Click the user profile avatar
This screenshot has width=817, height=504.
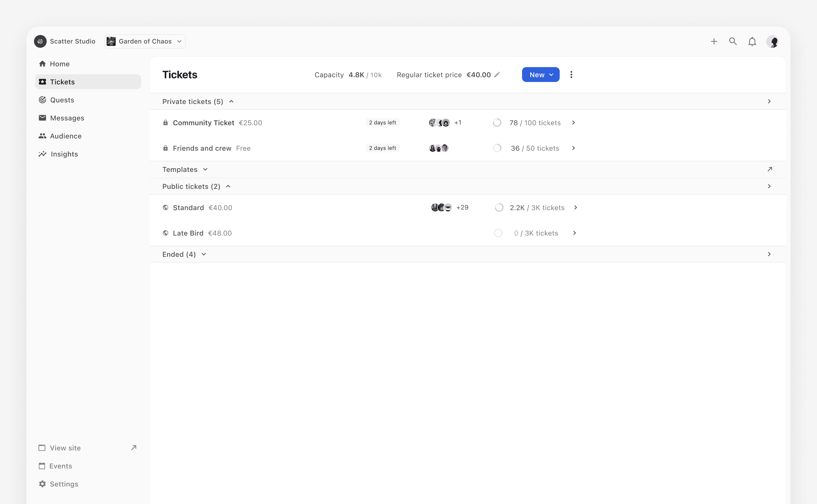point(772,42)
